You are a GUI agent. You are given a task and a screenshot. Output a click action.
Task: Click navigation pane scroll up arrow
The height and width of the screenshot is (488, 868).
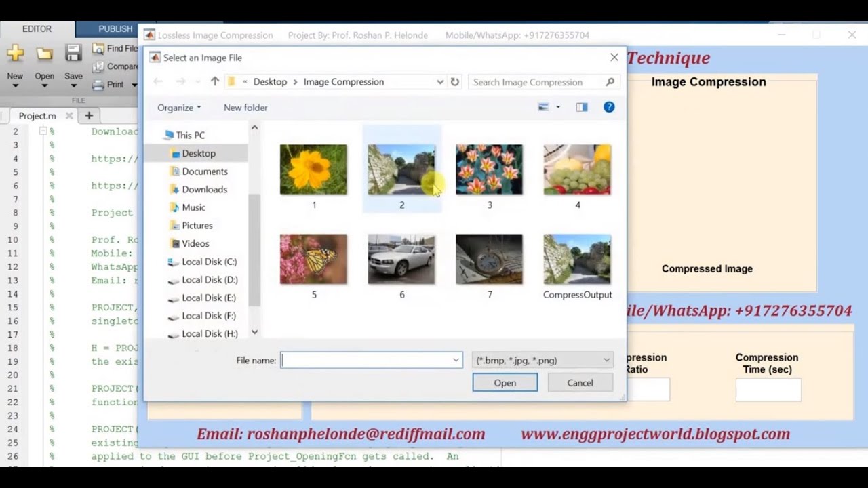(x=255, y=127)
